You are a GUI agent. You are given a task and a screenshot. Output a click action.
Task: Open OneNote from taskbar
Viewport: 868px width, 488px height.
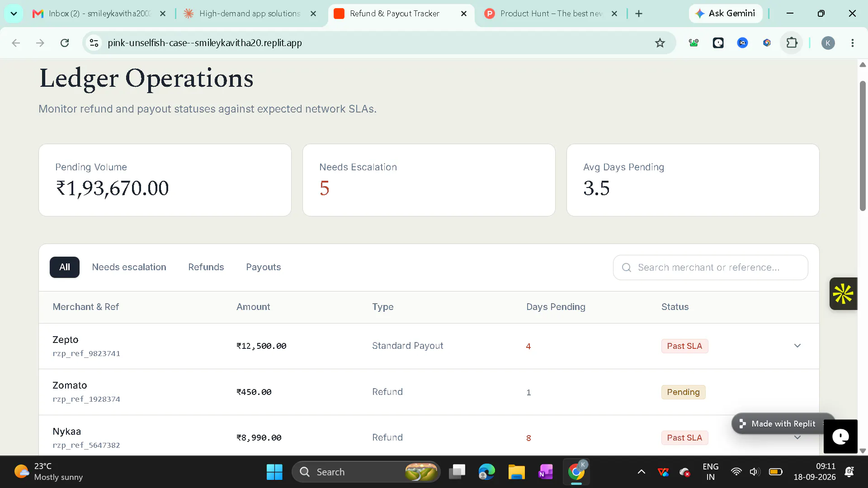(x=546, y=472)
